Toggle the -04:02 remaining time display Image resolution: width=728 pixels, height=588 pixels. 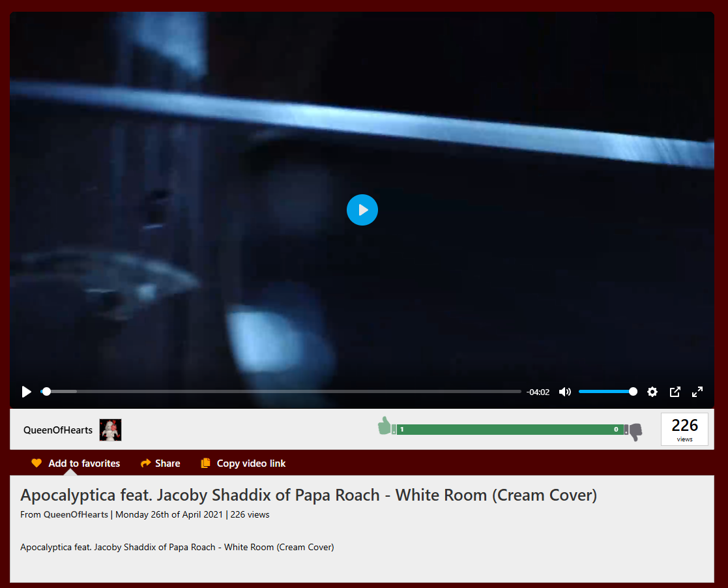[x=538, y=392]
